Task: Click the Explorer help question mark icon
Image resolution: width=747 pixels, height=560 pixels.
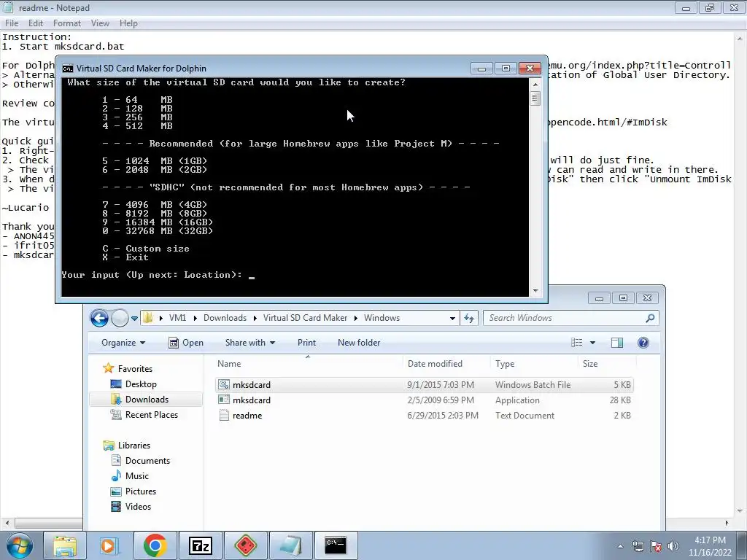Action: tap(643, 343)
